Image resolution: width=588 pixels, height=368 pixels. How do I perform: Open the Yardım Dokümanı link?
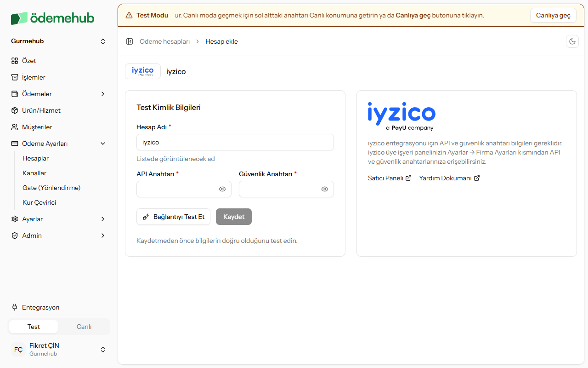click(x=449, y=178)
